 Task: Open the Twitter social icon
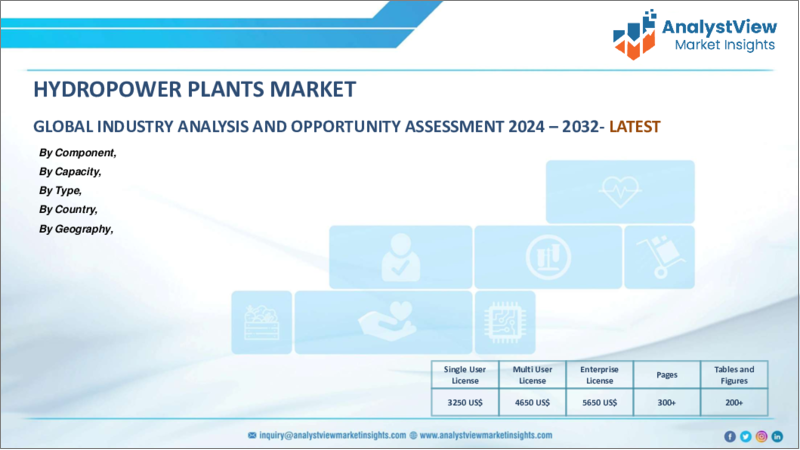click(x=745, y=436)
